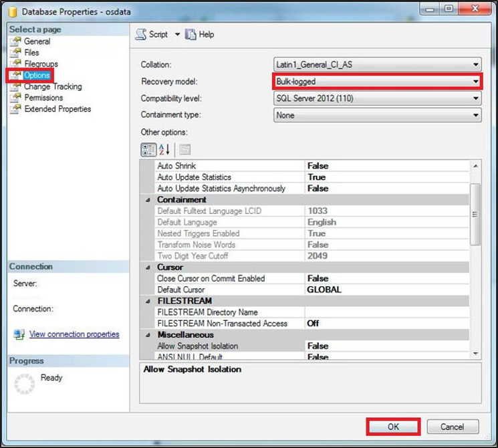Select the Alphabetical sort icon
Image resolution: width=498 pixels, height=448 pixels.
click(x=164, y=150)
